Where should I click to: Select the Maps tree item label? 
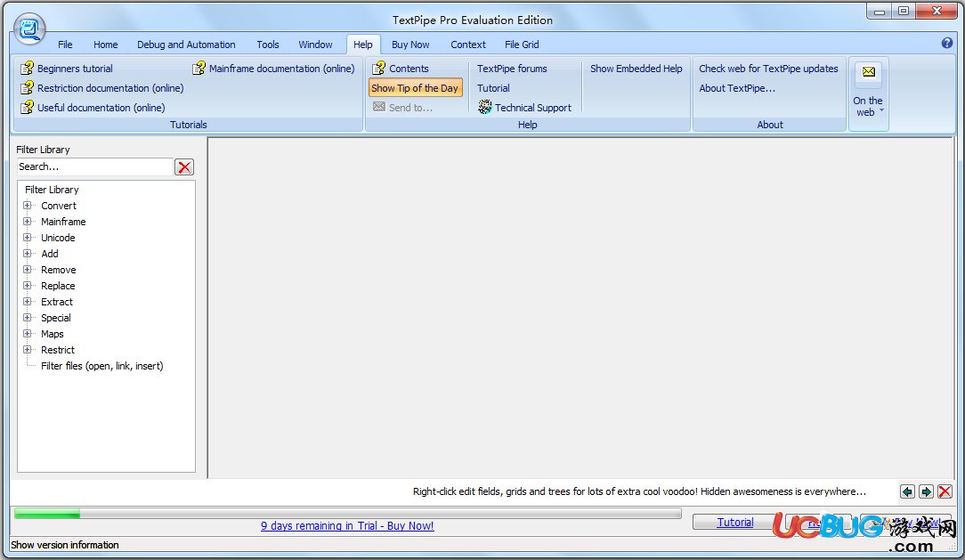tap(53, 334)
